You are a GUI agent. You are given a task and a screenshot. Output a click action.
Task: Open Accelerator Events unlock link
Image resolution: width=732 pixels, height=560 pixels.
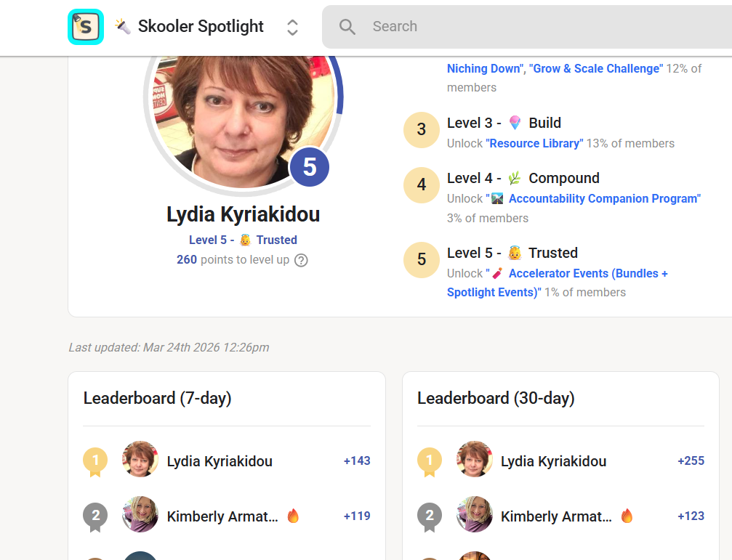coord(587,273)
